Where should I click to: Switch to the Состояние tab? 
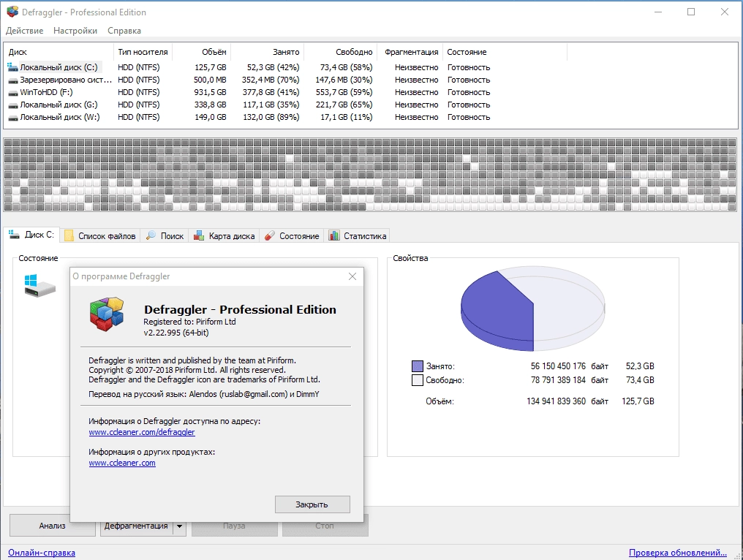point(291,235)
